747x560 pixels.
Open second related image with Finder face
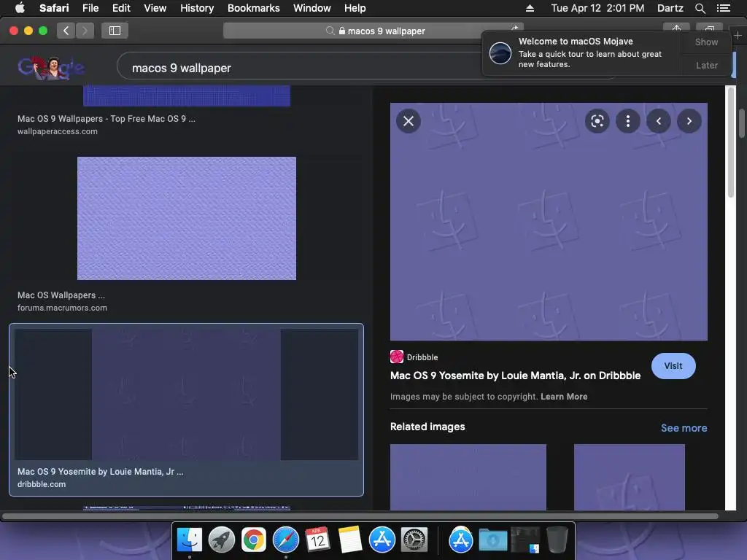(629, 477)
